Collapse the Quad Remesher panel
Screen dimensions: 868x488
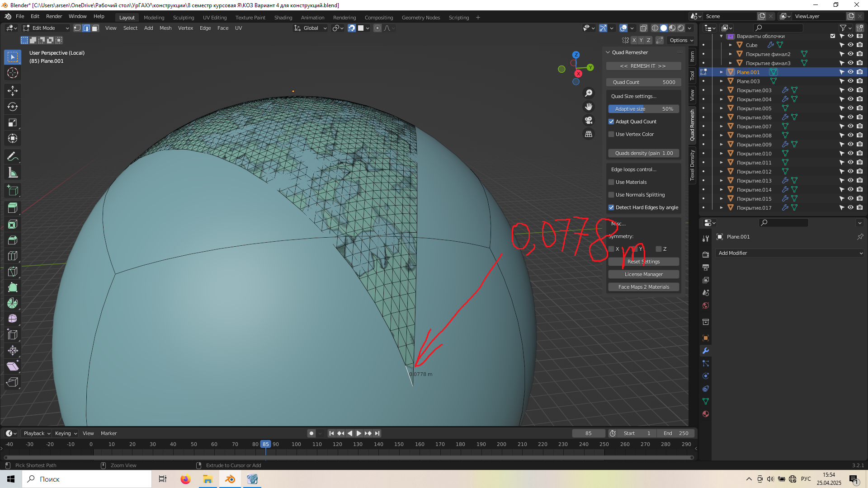pos(608,52)
